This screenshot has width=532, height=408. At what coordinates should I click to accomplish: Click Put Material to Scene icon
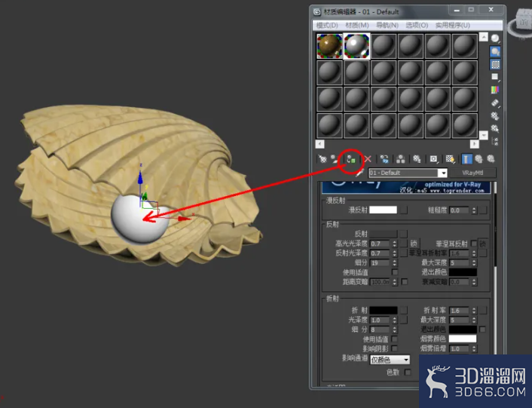coord(335,159)
